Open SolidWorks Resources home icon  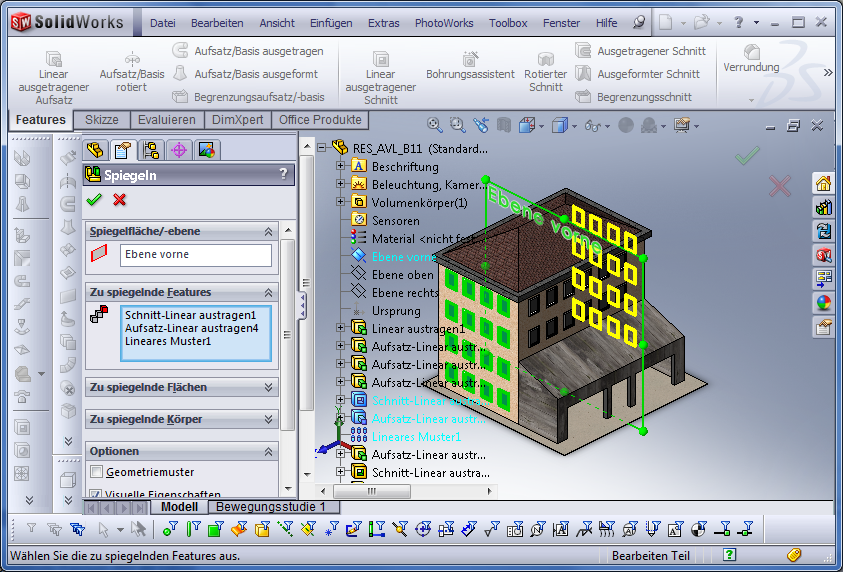pos(824,183)
